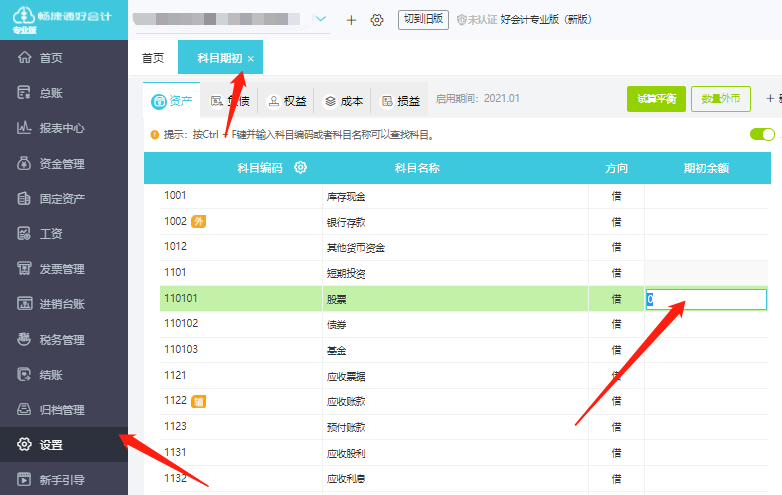Image resolution: width=782 pixels, height=495 pixels.
Task: Click the gear icon next to 科目编码
Action: point(300,167)
